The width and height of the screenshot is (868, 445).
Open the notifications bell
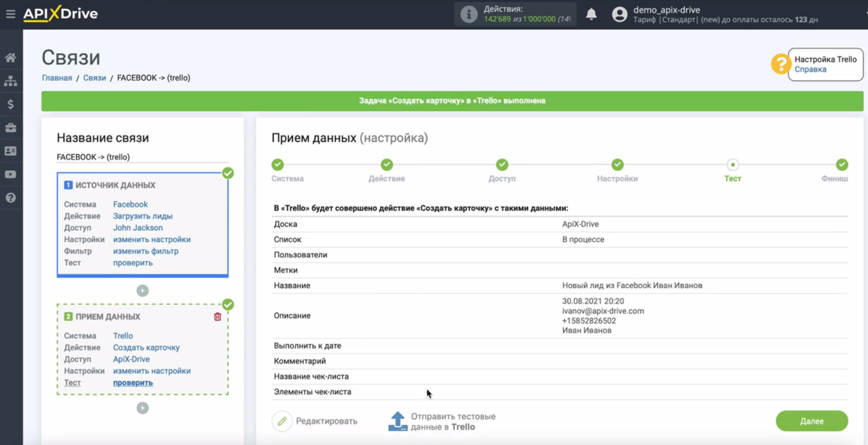pyautogui.click(x=591, y=14)
